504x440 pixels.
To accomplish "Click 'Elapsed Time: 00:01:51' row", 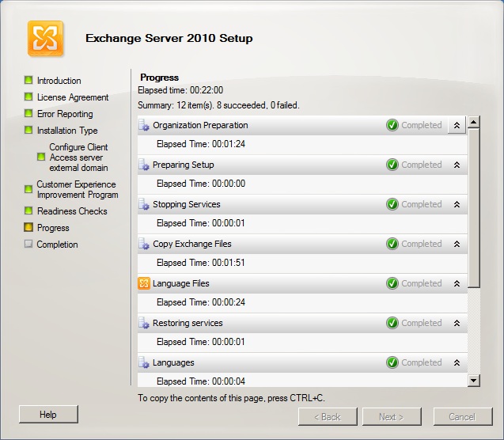I will [x=302, y=263].
